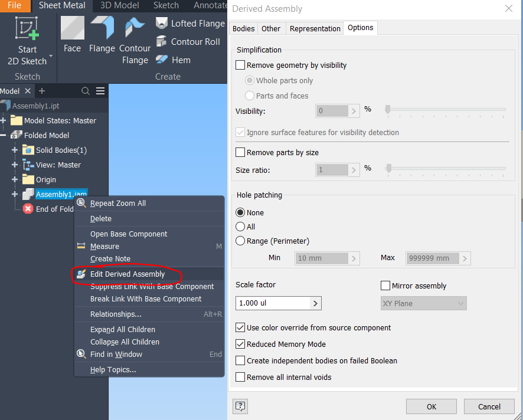Expand the Origin node
Viewport: 523px width, 420px height.
pyautogui.click(x=15, y=179)
